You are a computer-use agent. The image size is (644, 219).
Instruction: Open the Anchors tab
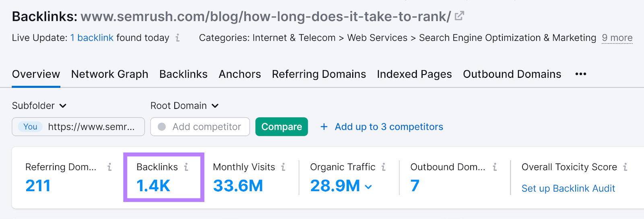pyautogui.click(x=239, y=74)
